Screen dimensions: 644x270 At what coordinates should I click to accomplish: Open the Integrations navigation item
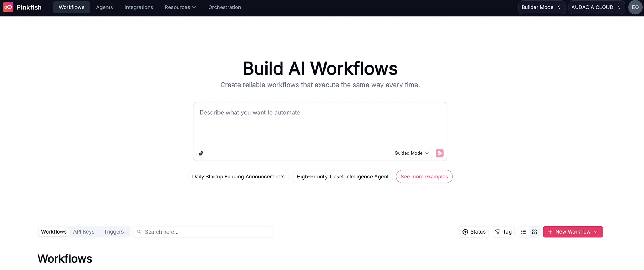[x=139, y=7]
